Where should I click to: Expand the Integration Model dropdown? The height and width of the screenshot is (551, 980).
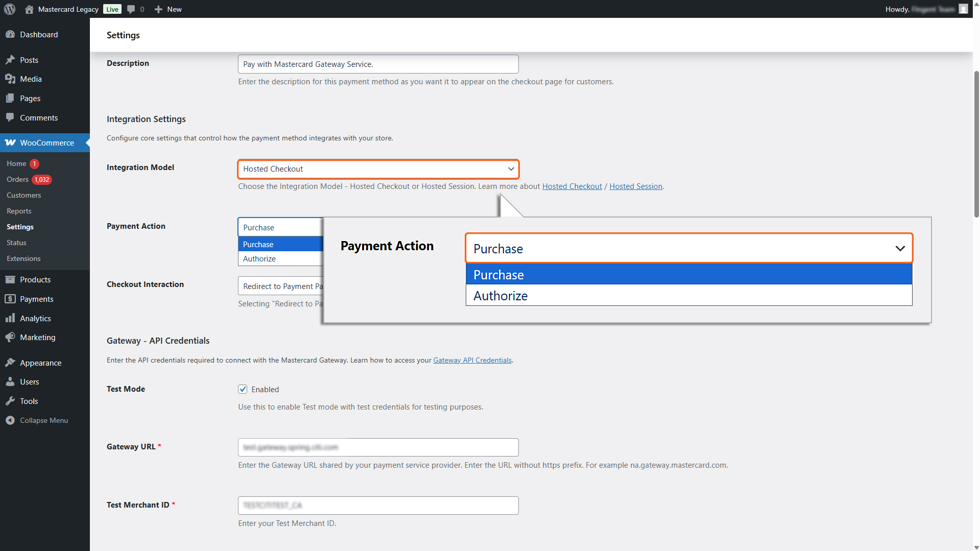pos(378,169)
